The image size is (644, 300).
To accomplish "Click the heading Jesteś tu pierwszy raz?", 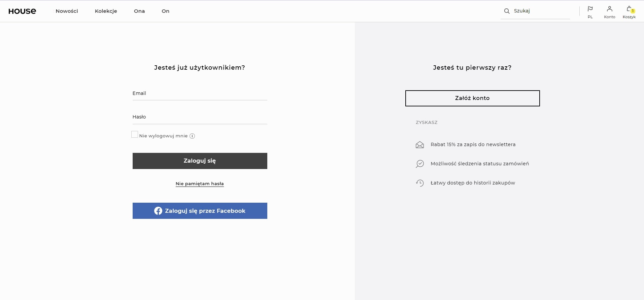I will point(472,68).
